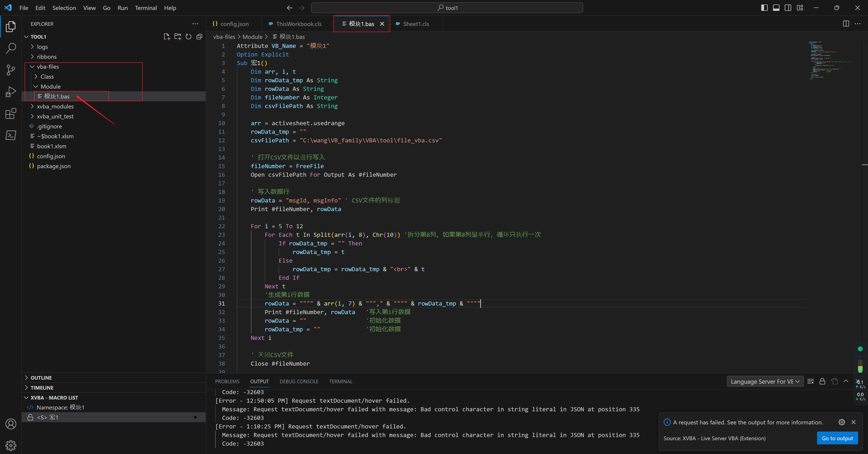The image size is (868, 454).
Task: Click the Go to output button
Action: 837,438
